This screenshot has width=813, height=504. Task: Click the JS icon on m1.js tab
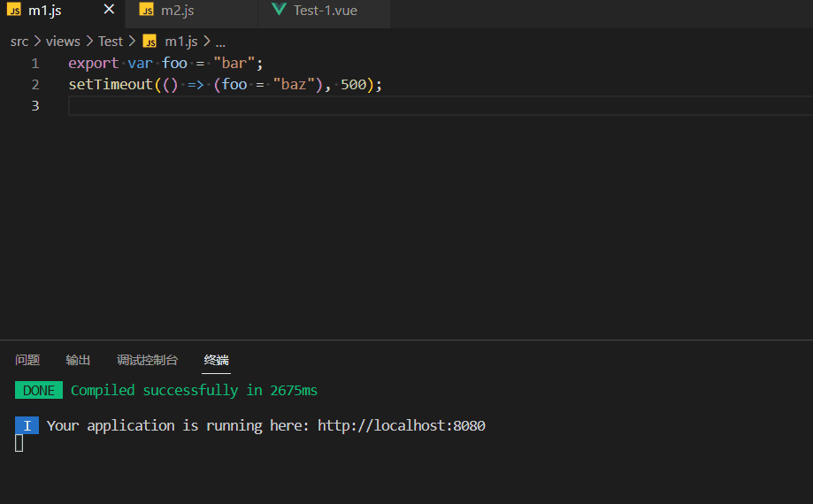[14, 10]
